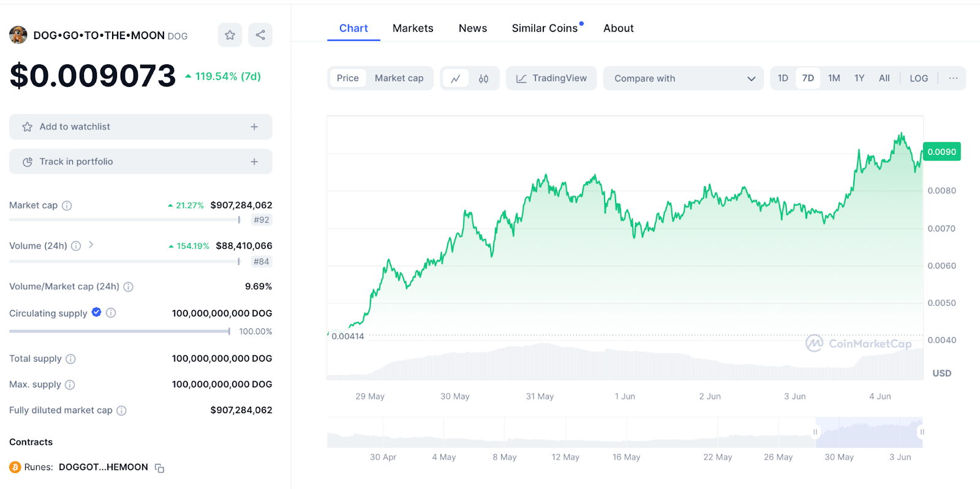The height and width of the screenshot is (489, 980).
Task: Select the candlestick chart icon
Action: click(x=483, y=78)
